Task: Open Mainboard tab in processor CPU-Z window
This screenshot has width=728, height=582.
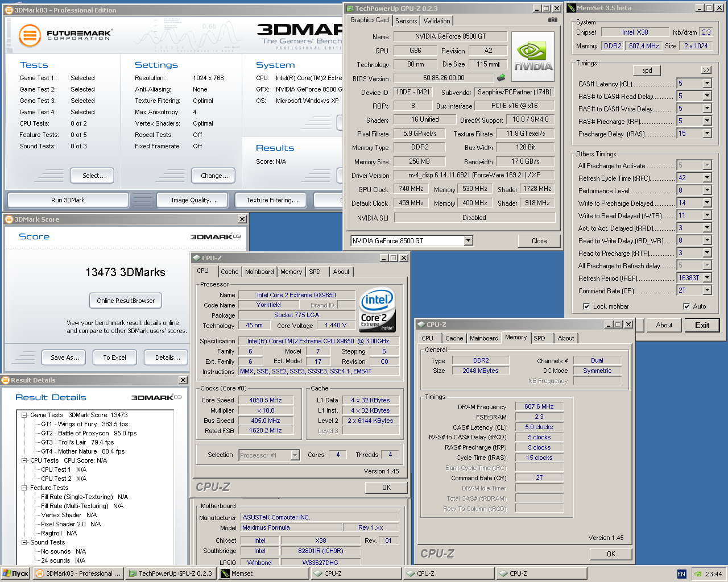Action: click(x=259, y=272)
